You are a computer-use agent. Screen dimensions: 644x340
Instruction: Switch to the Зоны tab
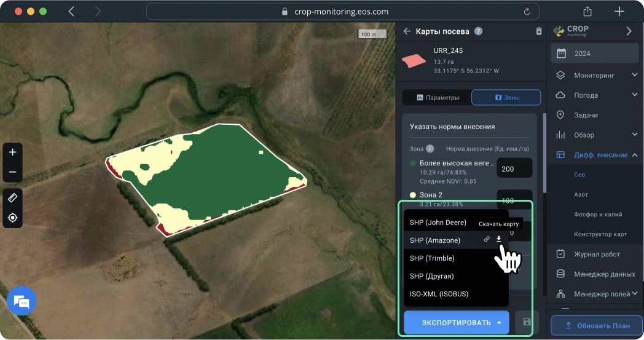(x=506, y=97)
